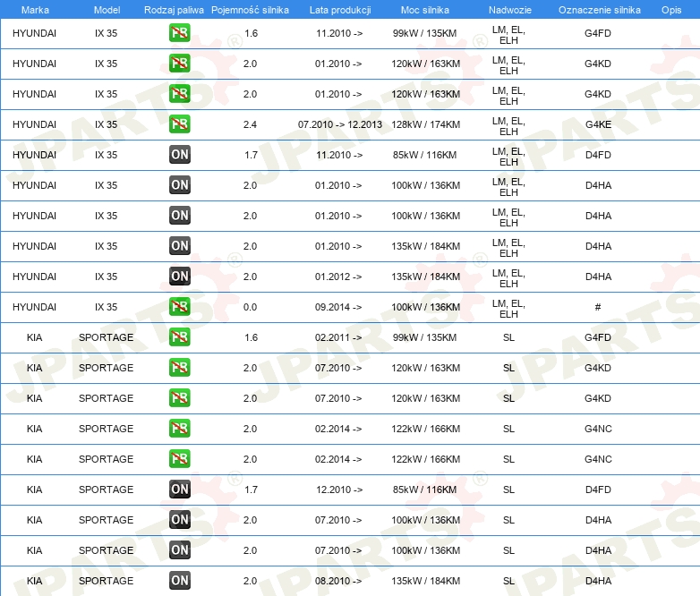This screenshot has height=596, width=700.
Task: Select the Lata produkcji column header
Action: 339,9
